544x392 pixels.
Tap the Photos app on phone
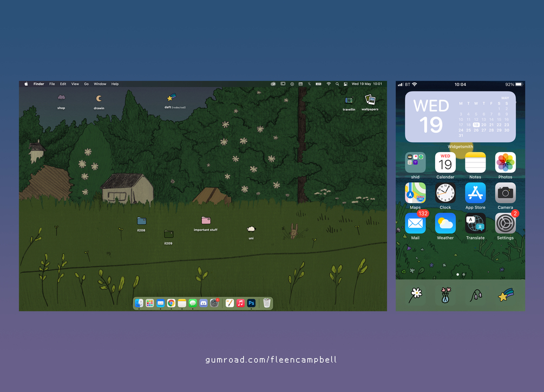tap(505, 162)
